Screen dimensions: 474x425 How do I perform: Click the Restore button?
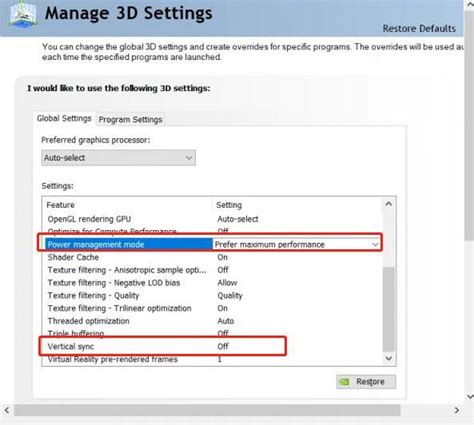click(x=366, y=382)
